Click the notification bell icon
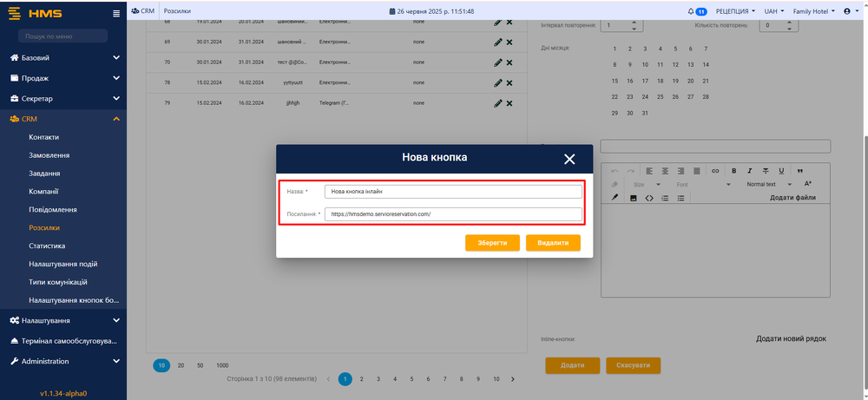868x400 pixels. (691, 11)
